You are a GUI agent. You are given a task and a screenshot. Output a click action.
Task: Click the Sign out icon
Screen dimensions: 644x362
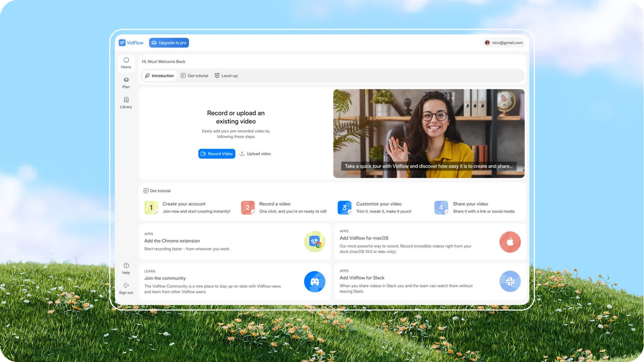tap(126, 288)
